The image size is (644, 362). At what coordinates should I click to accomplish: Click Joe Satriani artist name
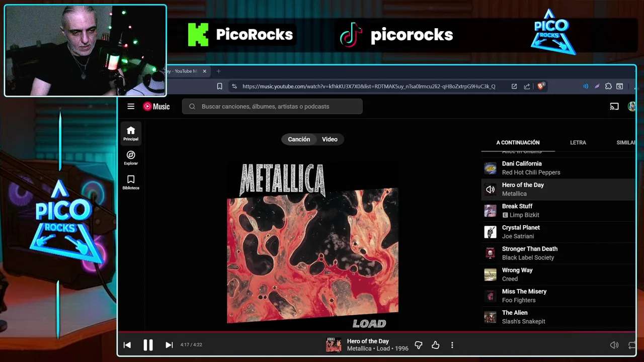click(518, 236)
